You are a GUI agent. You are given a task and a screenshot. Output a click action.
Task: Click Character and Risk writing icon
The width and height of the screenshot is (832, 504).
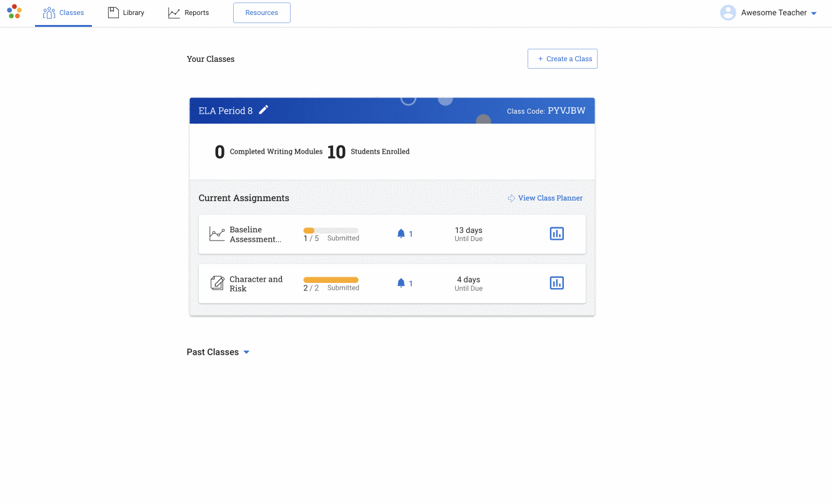[x=217, y=283]
